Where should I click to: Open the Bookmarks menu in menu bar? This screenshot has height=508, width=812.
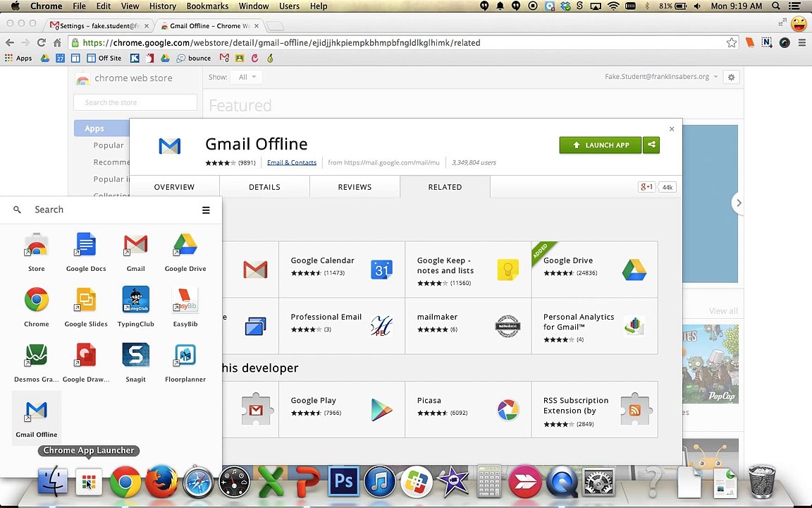[207, 6]
